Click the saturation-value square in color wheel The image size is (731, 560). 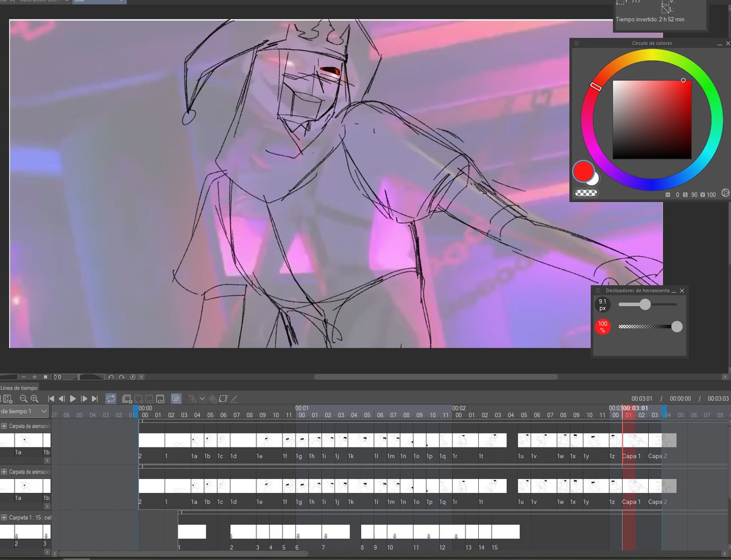[652, 119]
